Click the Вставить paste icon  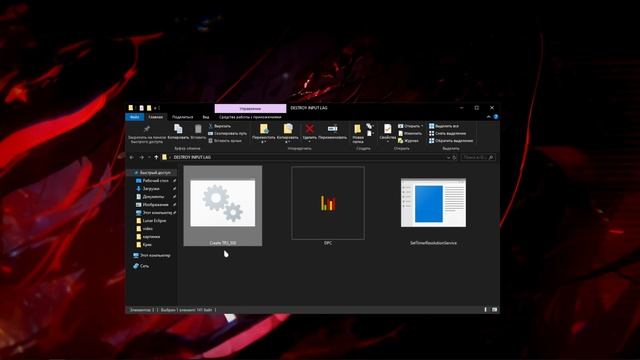click(198, 129)
